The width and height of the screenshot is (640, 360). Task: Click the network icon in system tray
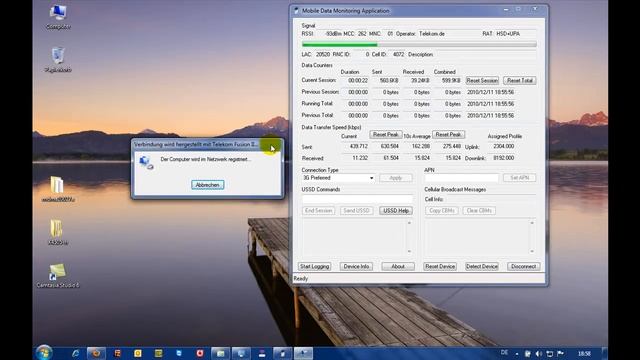point(549,353)
